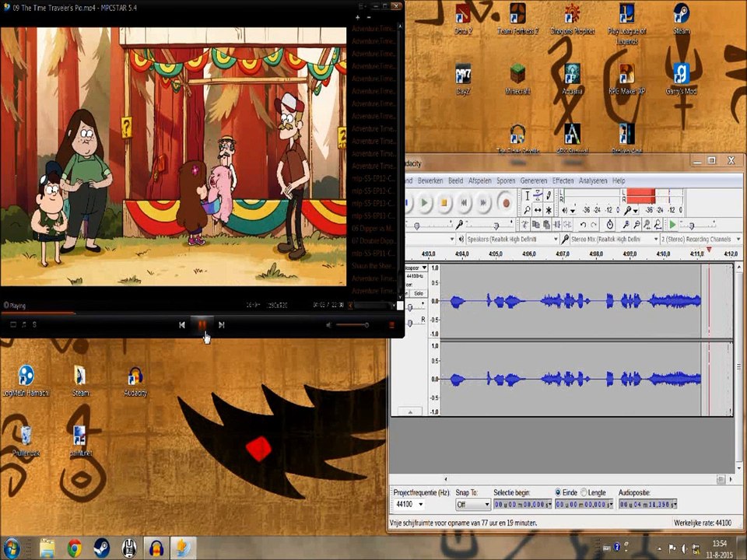Viewport: 747px width, 560px height.
Task: Select the Draw pencil tool
Action: click(x=549, y=196)
